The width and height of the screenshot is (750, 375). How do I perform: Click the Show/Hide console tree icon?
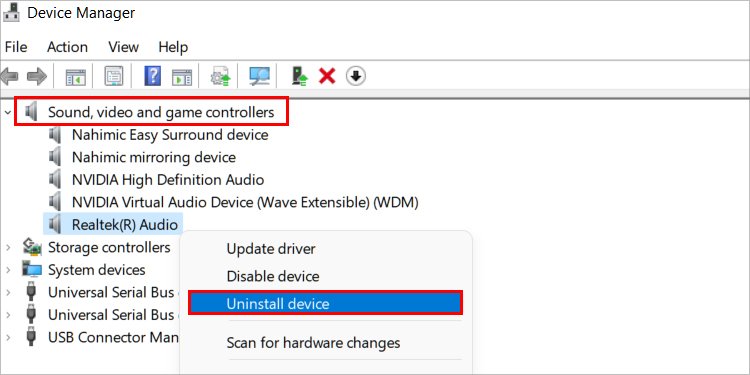pos(76,76)
